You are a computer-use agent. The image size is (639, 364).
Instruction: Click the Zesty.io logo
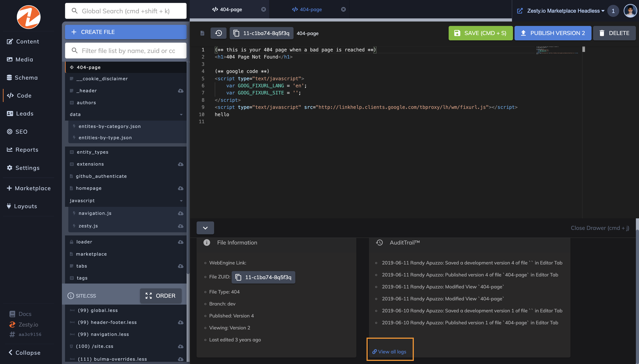tap(29, 17)
